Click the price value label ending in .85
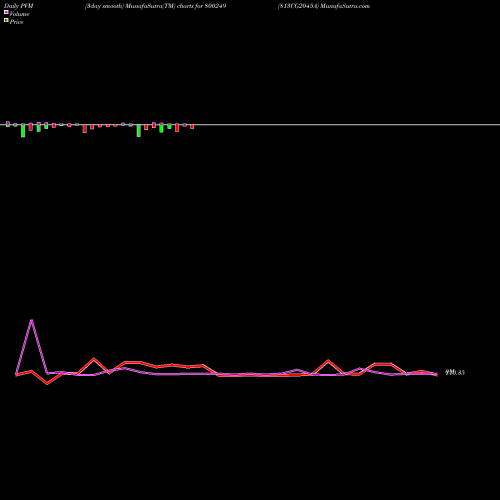Screen dimensions: 500x500 455,372
